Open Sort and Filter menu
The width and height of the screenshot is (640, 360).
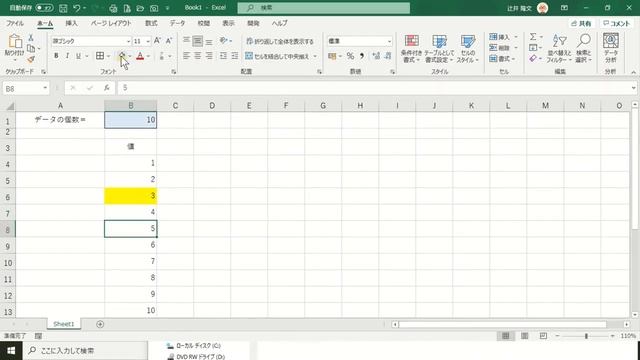pos(559,49)
